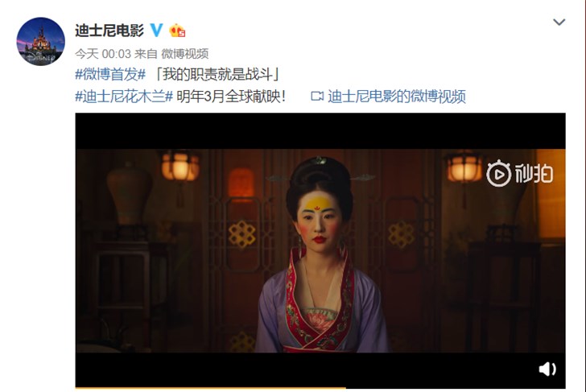
Task: Open the #微博首发# hashtag topic
Action: point(110,74)
